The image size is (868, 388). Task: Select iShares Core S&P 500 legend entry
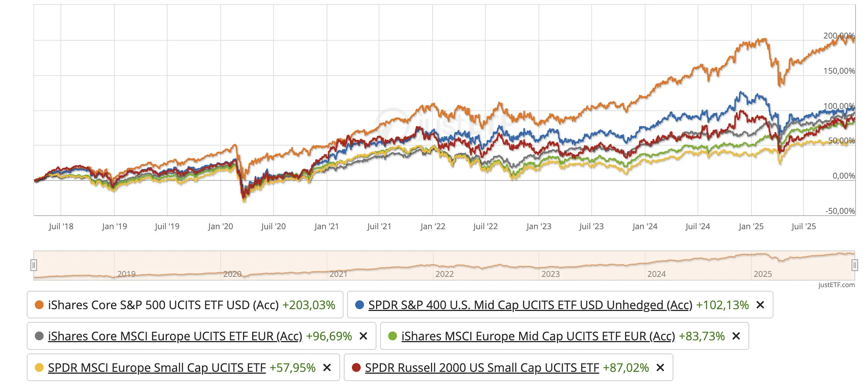(x=185, y=305)
